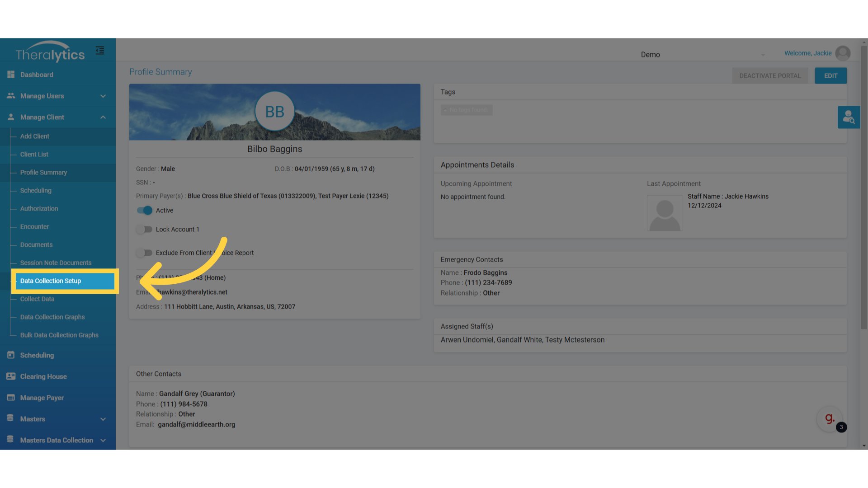Click the Clearing House icon
The width and height of the screenshot is (868, 488).
click(11, 376)
